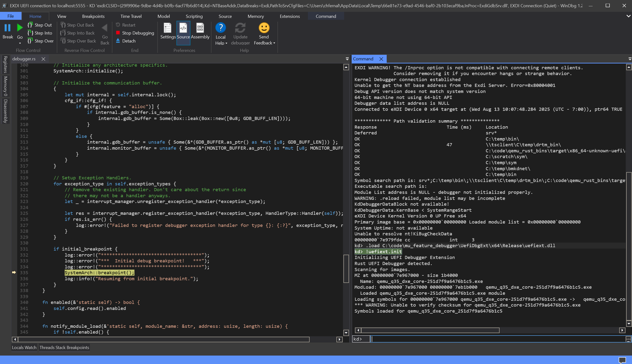The height and width of the screenshot is (364, 632).
Task: Close the debugger.rs tab
Action: (x=43, y=59)
